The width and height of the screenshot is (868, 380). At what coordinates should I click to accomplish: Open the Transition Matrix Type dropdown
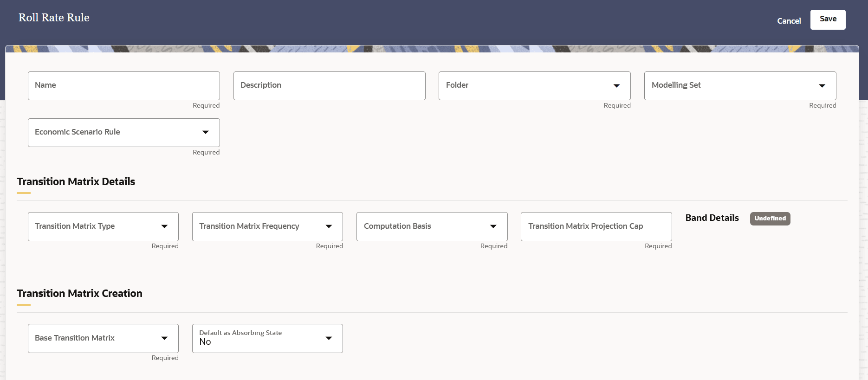(x=103, y=226)
